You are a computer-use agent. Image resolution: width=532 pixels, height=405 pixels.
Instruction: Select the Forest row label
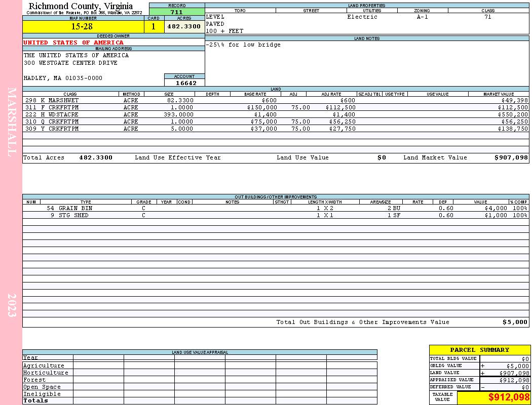pos(34,380)
